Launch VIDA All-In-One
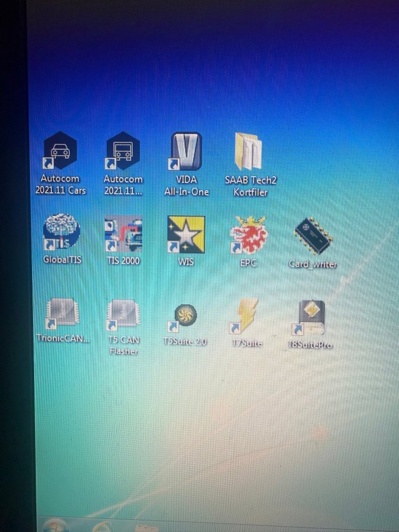Viewport: 399px width, 532px height. tap(186, 152)
